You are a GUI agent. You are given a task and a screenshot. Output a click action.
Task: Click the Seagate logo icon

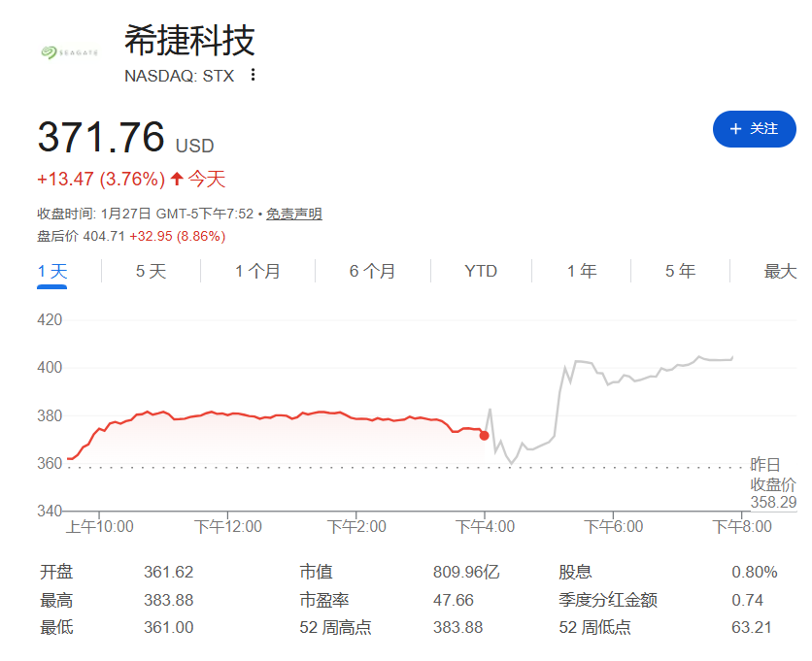click(51, 53)
